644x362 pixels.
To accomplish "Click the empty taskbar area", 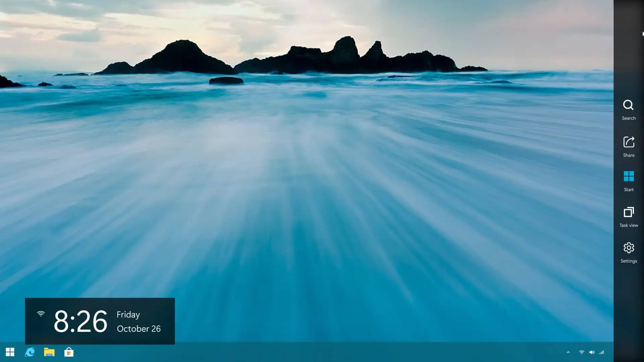I will pyautogui.click(x=319, y=352).
